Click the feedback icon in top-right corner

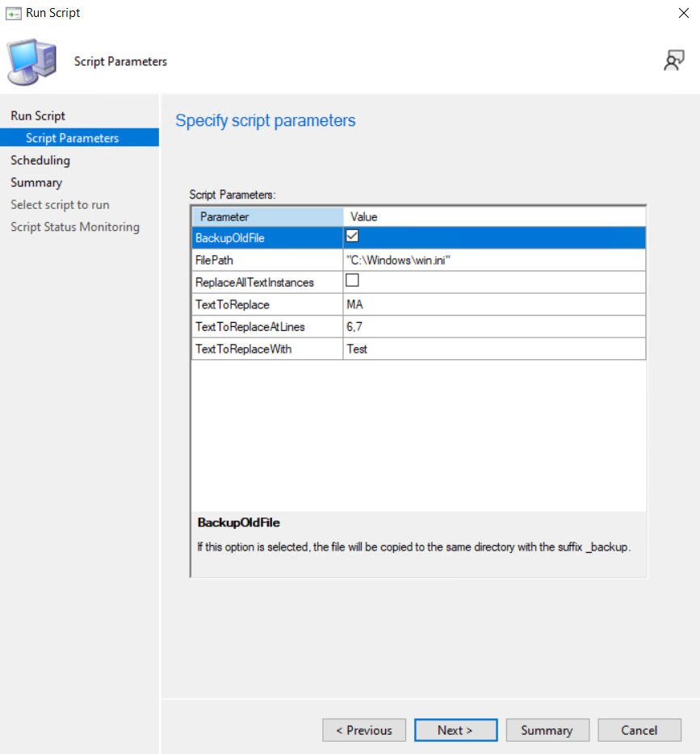675,61
